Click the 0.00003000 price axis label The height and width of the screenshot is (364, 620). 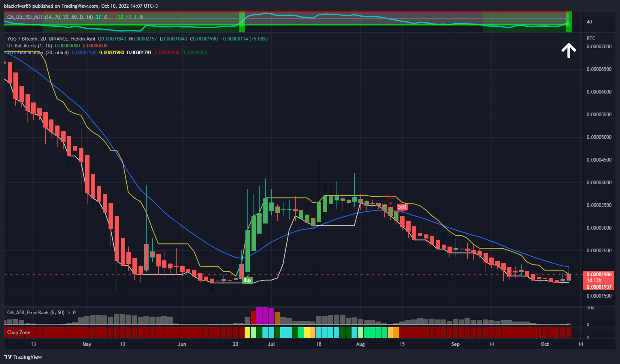pyautogui.click(x=599, y=228)
